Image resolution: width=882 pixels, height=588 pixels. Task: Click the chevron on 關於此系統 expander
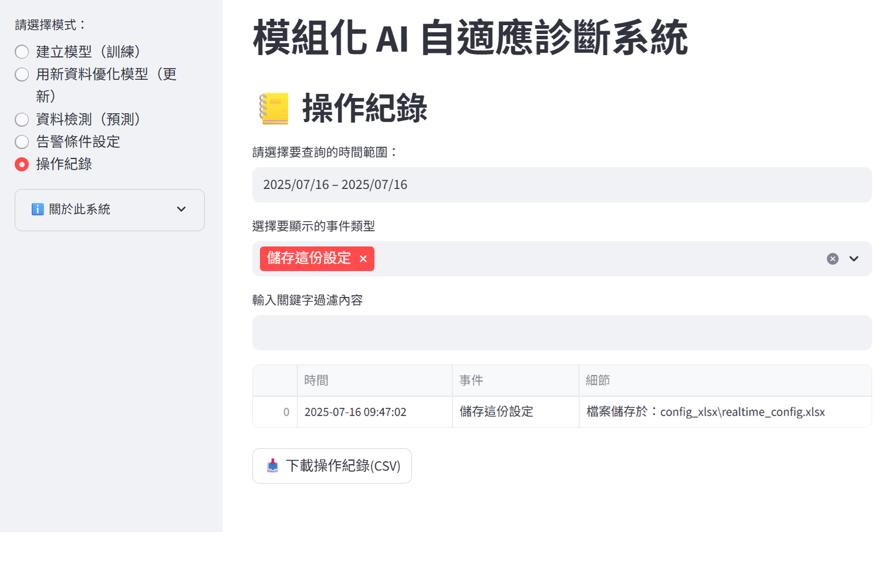[x=181, y=209]
